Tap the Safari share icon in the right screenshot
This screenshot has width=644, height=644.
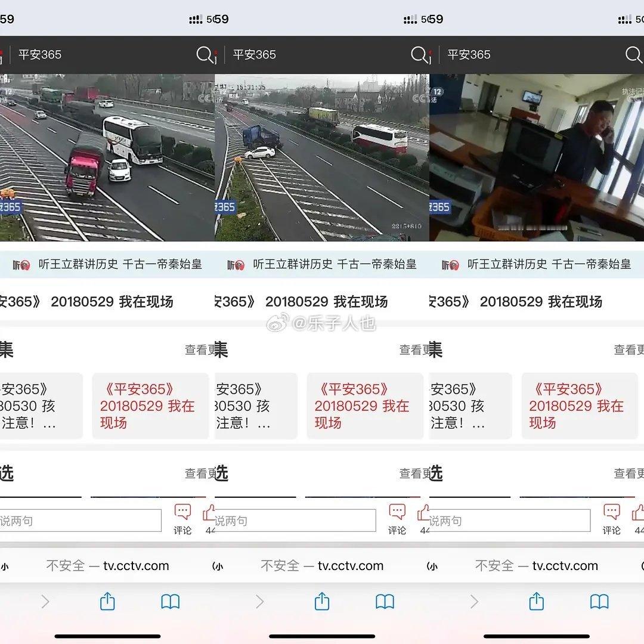point(537,601)
